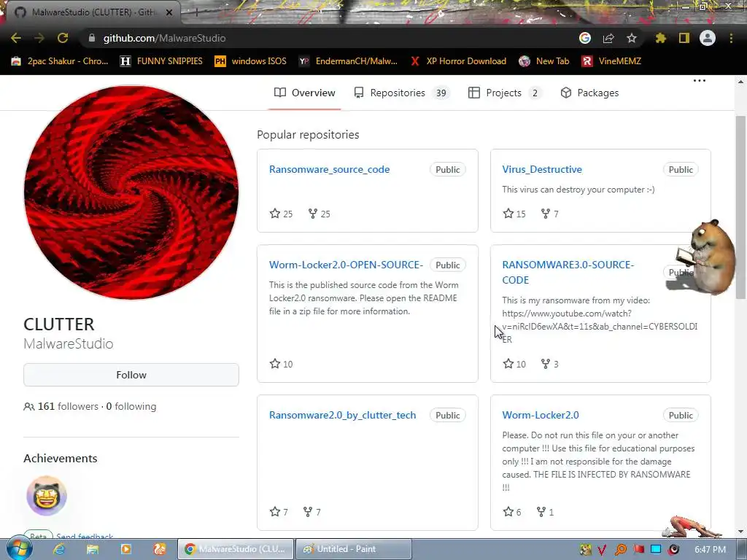Open Windows Media Player from the taskbar
Viewport: 747px width, 560px height.
point(125,549)
